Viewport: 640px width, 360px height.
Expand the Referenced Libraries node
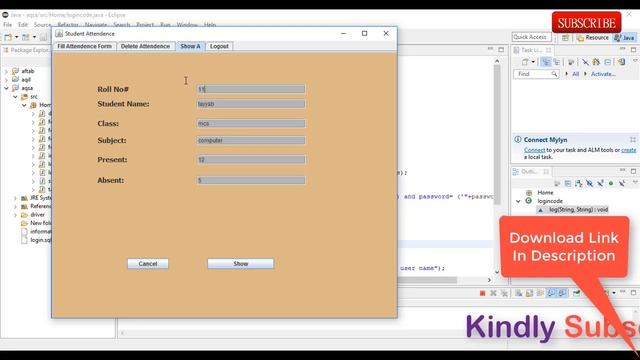point(15,207)
